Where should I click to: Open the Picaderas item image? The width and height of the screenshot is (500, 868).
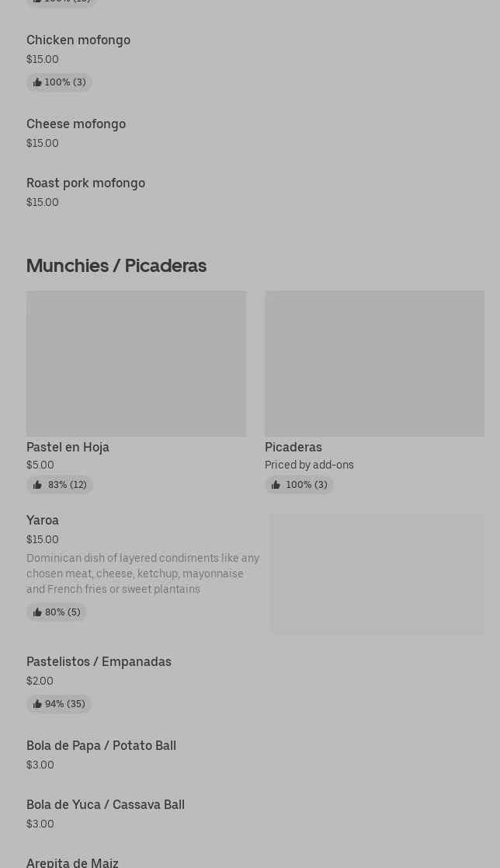click(x=374, y=364)
